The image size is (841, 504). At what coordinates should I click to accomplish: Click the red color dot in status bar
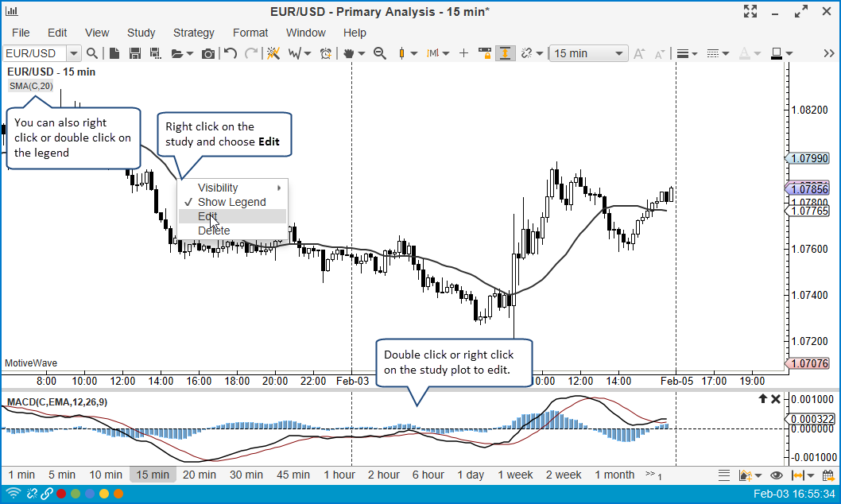click(61, 494)
